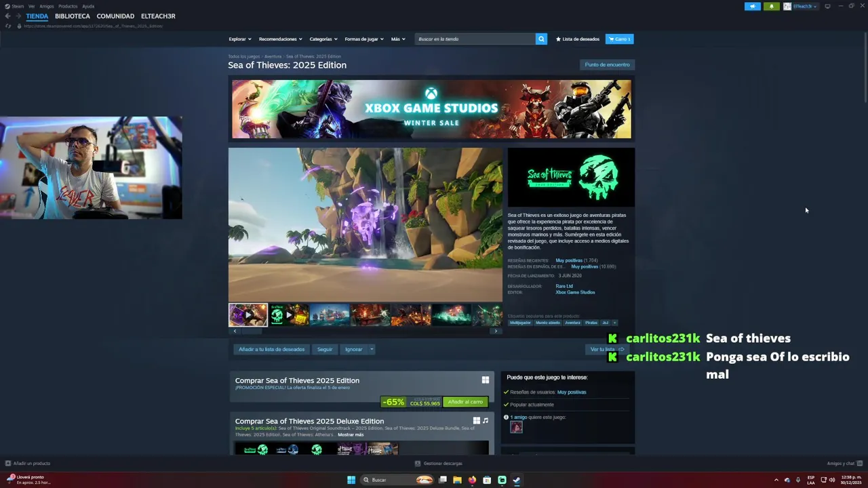This screenshot has height=488, width=868.
Task: Open File Explorer from the taskbar
Action: point(458,480)
